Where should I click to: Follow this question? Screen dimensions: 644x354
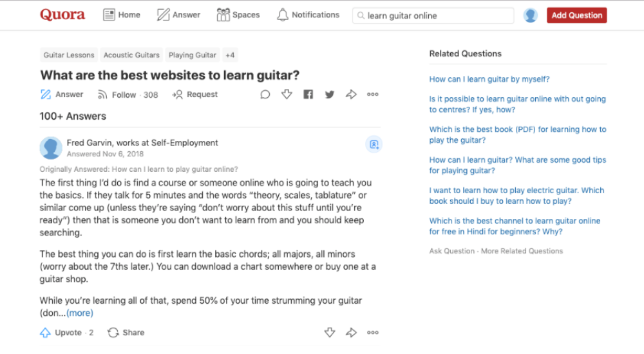(128, 95)
